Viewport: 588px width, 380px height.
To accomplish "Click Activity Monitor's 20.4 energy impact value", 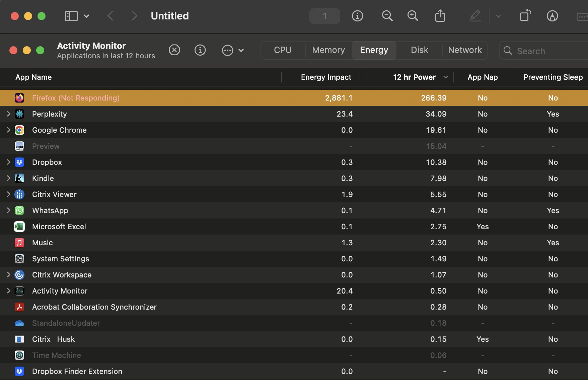I will [345, 291].
